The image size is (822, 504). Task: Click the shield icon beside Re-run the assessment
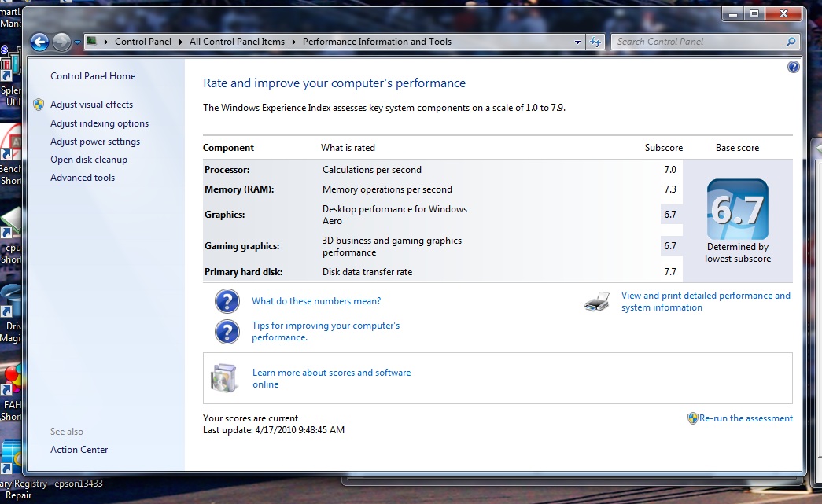692,418
